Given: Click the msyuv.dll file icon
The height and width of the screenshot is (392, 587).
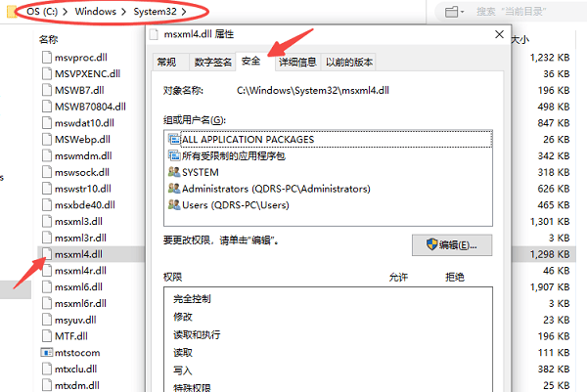Looking at the screenshot, I should pos(47,321).
